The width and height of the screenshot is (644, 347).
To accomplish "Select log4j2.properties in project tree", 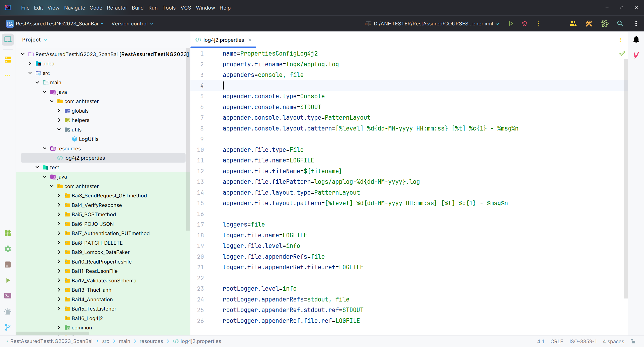I will (103, 158).
